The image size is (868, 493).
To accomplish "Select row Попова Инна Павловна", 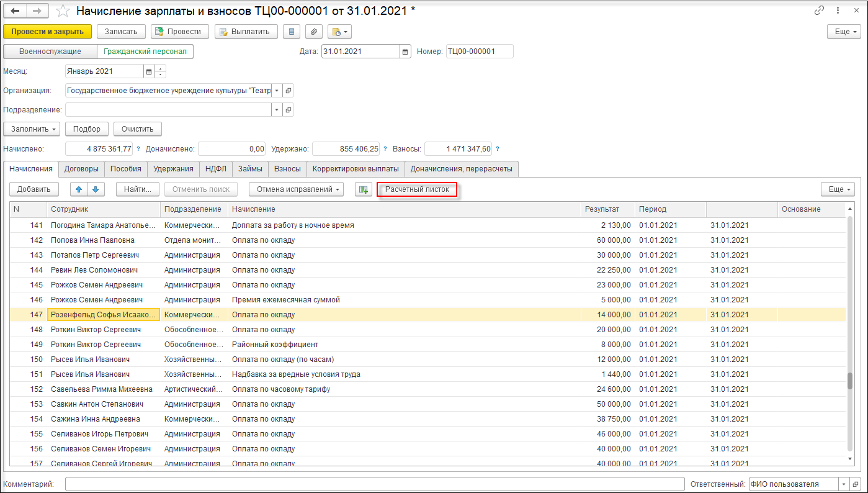I will click(x=427, y=240).
